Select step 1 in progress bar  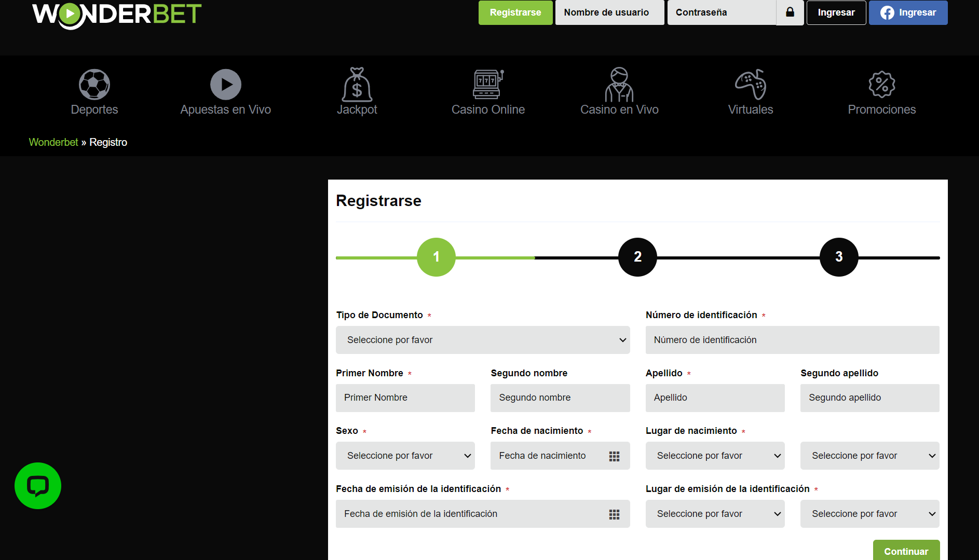pos(436,257)
